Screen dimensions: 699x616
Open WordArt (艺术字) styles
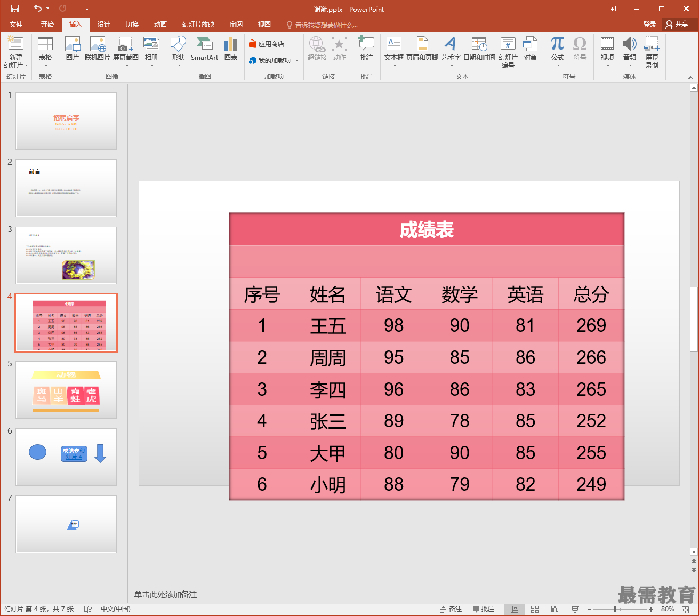(x=451, y=51)
